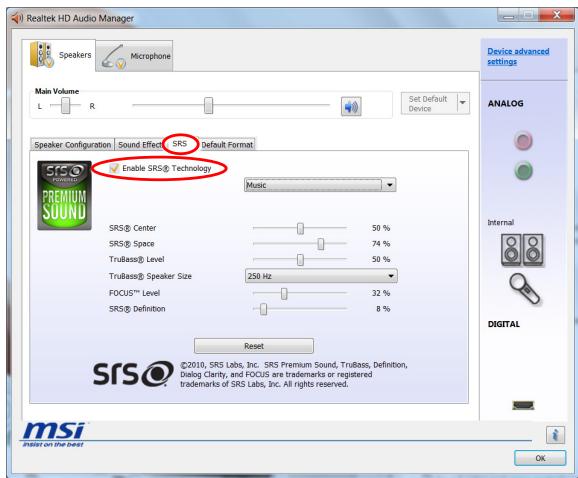
Task: Click the Reset button
Action: [x=254, y=346]
